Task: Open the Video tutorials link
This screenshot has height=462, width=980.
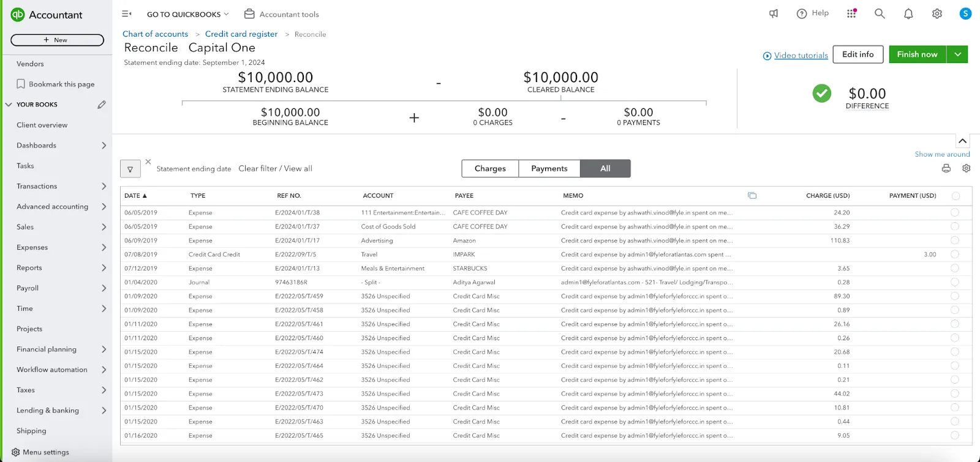Action: click(801, 56)
